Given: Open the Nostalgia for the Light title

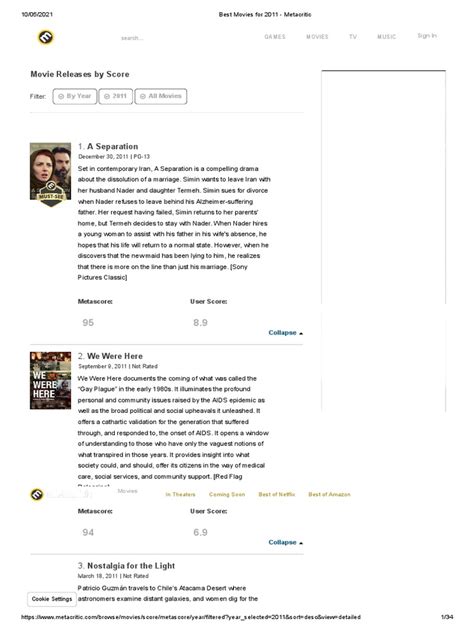Looking at the screenshot, I should (131, 565).
